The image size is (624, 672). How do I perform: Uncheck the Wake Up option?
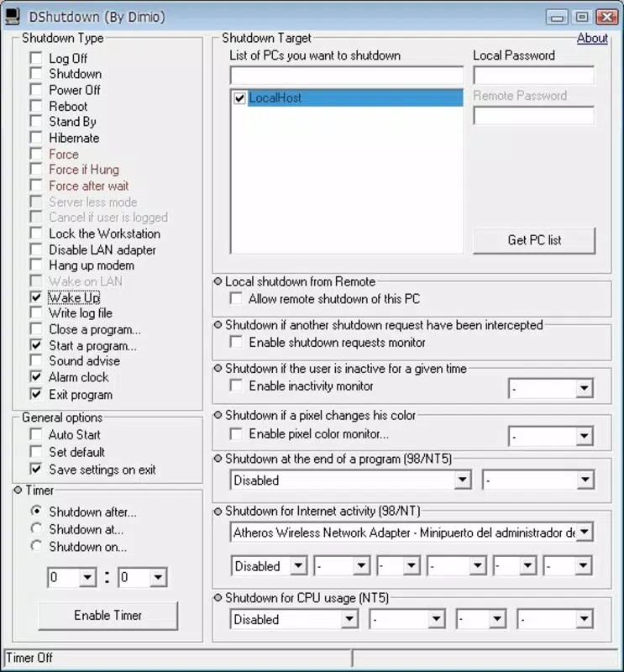pyautogui.click(x=36, y=297)
